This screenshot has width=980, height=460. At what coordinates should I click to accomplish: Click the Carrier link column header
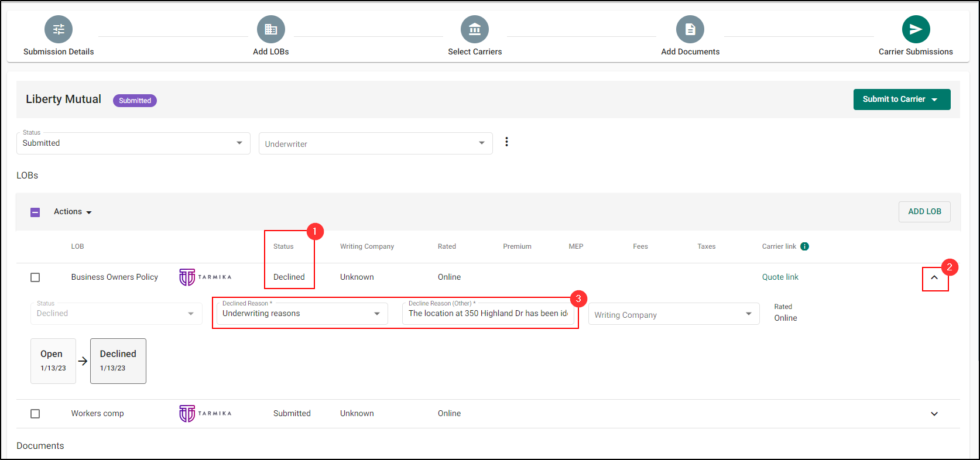(x=779, y=246)
